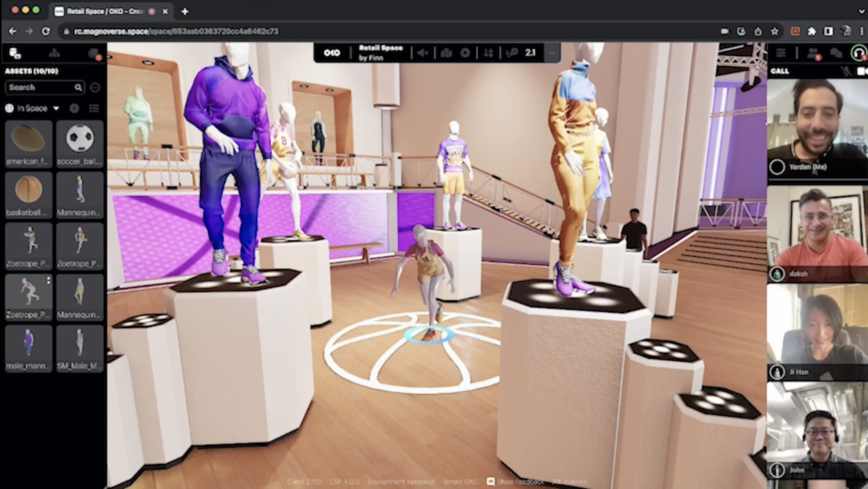Click the assets Search field
The width and height of the screenshot is (868, 489).
click(x=41, y=88)
